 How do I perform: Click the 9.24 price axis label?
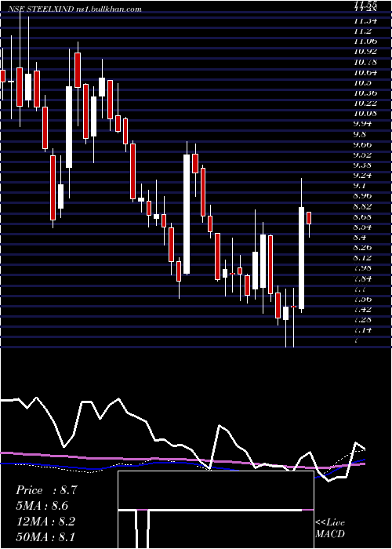(364, 176)
